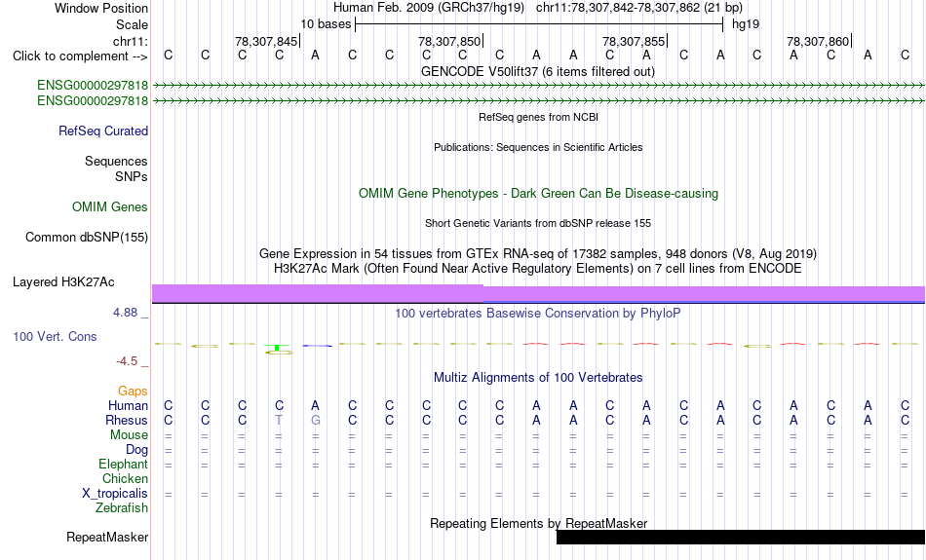Click the Mouse alignment row label
Viewport: 926px width, 560px height.
(x=129, y=435)
